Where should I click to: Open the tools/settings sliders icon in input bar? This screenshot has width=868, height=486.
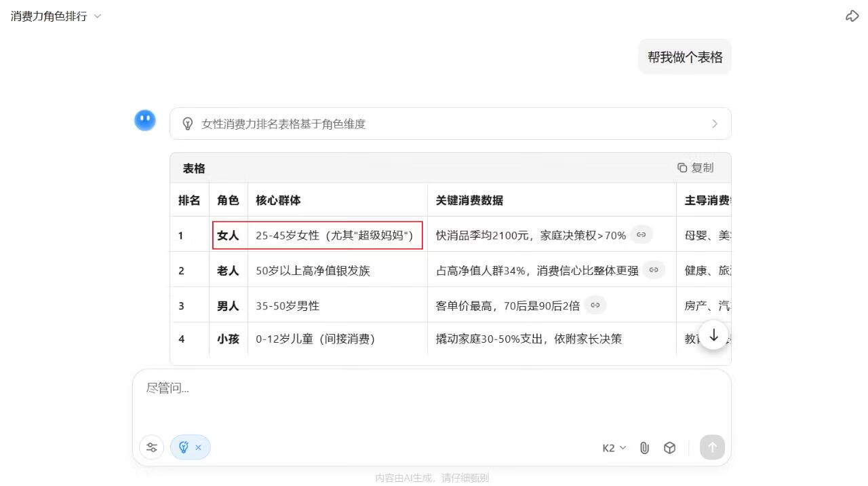point(151,447)
